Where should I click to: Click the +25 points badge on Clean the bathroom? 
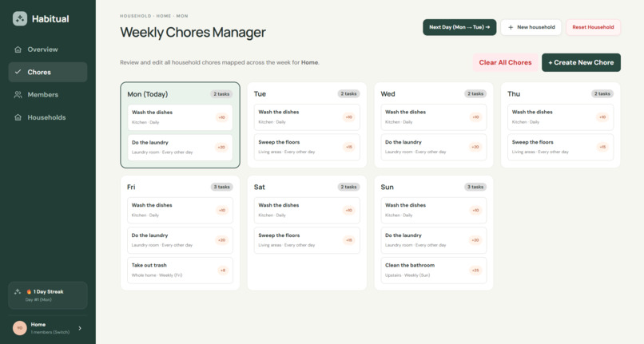point(475,270)
